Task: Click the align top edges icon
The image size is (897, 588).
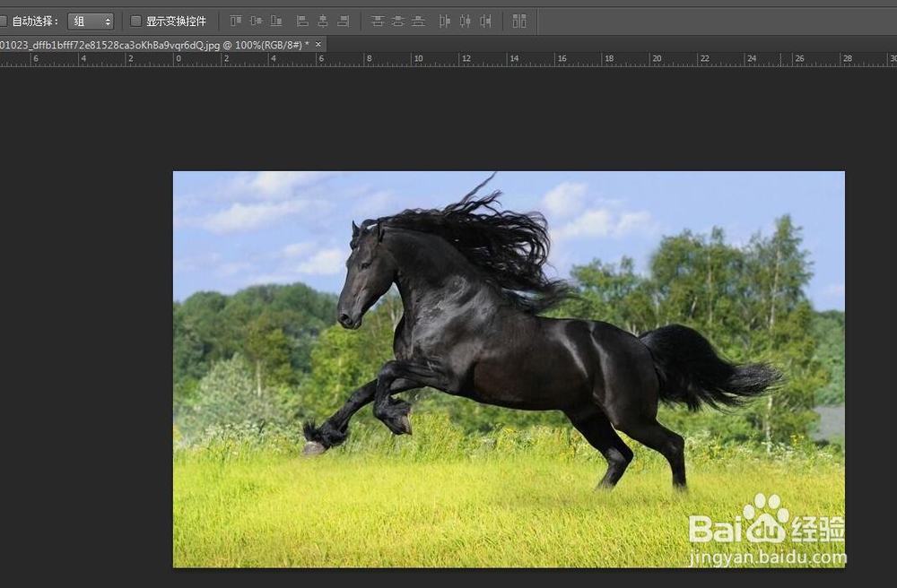Action: [x=236, y=22]
